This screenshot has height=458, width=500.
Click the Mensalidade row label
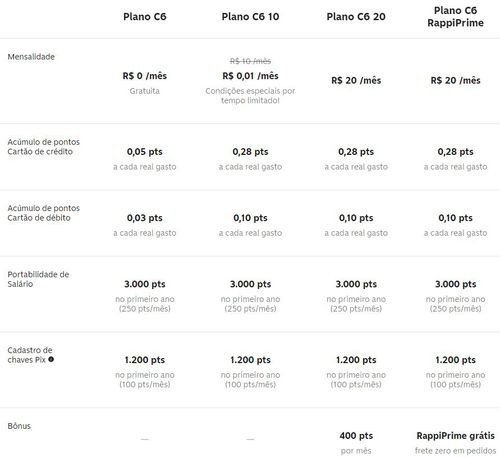(x=31, y=57)
